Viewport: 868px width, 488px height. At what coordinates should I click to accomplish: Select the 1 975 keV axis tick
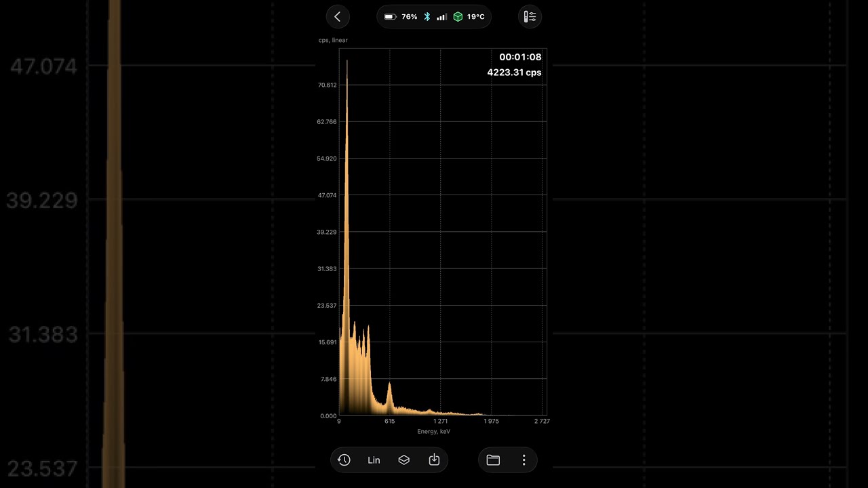click(x=491, y=422)
